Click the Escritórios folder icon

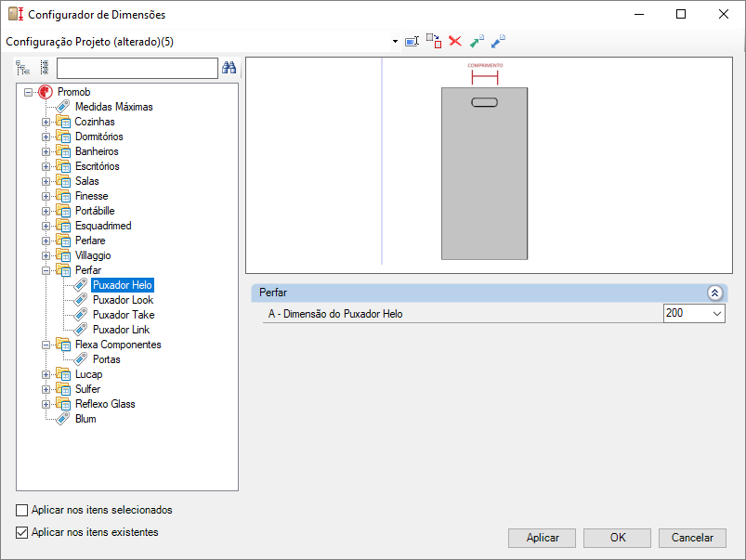coord(63,166)
